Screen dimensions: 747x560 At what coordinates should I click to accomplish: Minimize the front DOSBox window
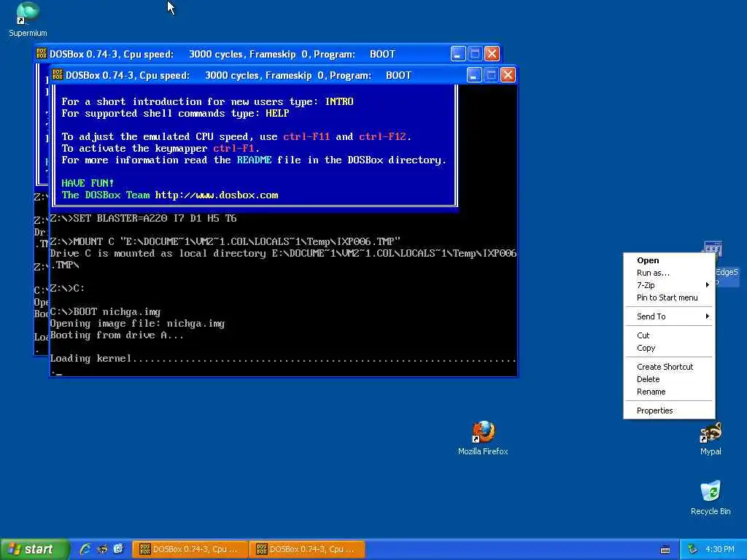(474, 75)
